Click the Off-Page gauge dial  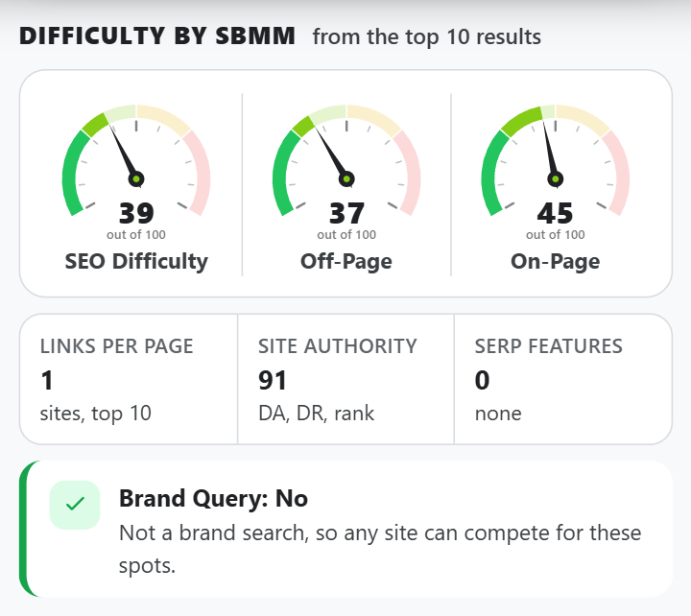point(346,160)
